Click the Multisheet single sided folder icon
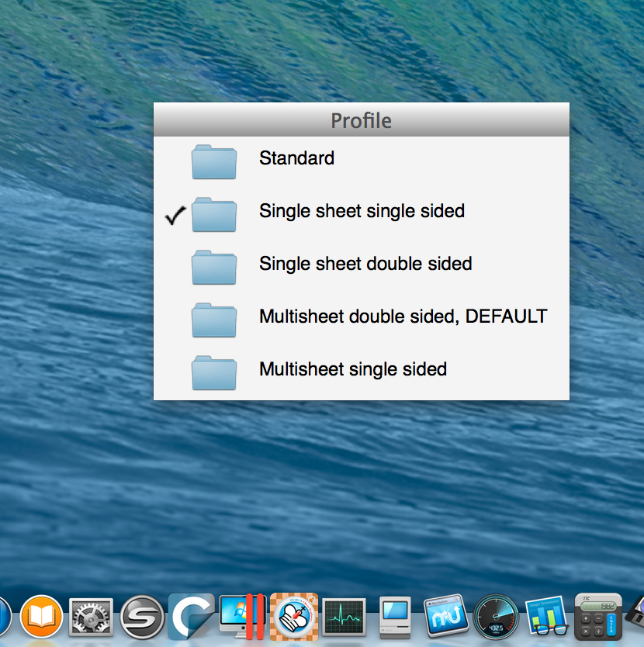 point(214,373)
